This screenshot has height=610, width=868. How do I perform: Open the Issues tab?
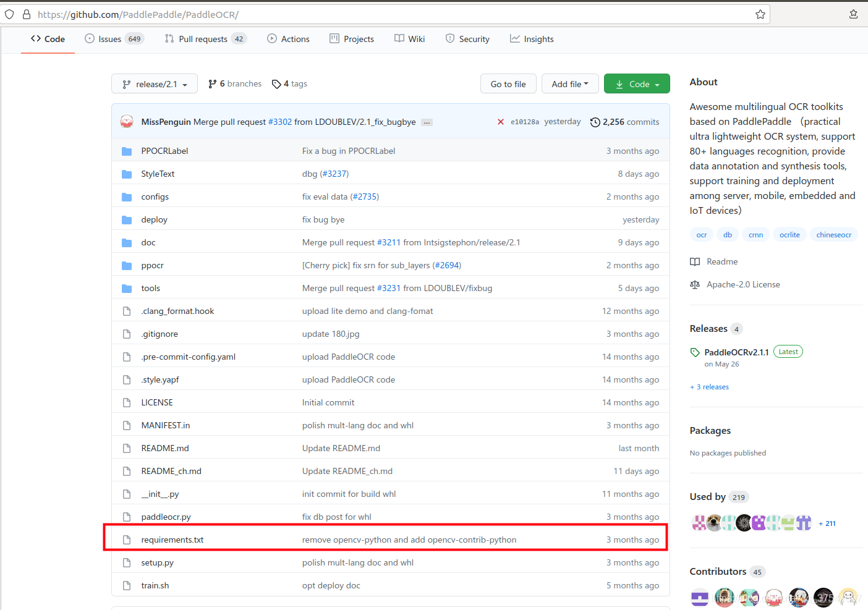[x=114, y=39]
